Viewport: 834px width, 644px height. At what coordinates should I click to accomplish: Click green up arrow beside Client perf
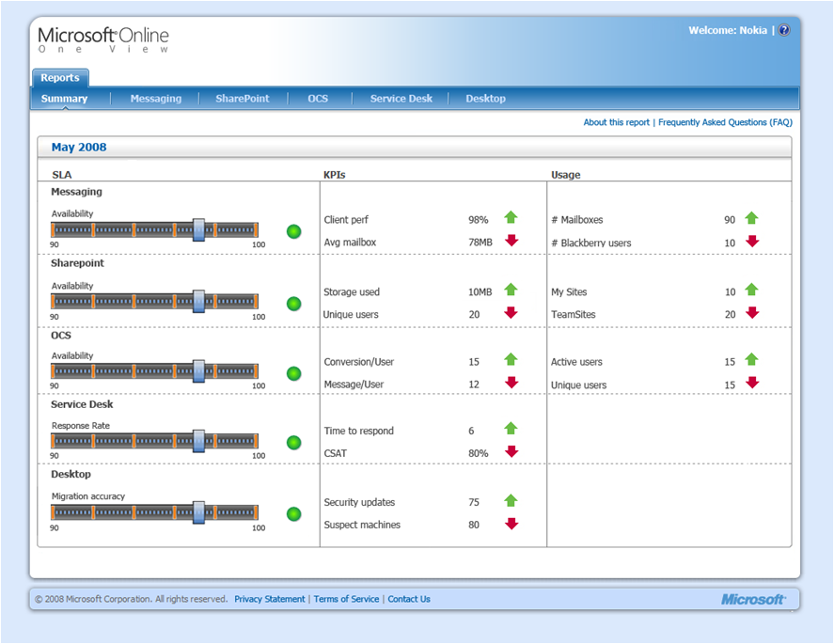click(511, 217)
